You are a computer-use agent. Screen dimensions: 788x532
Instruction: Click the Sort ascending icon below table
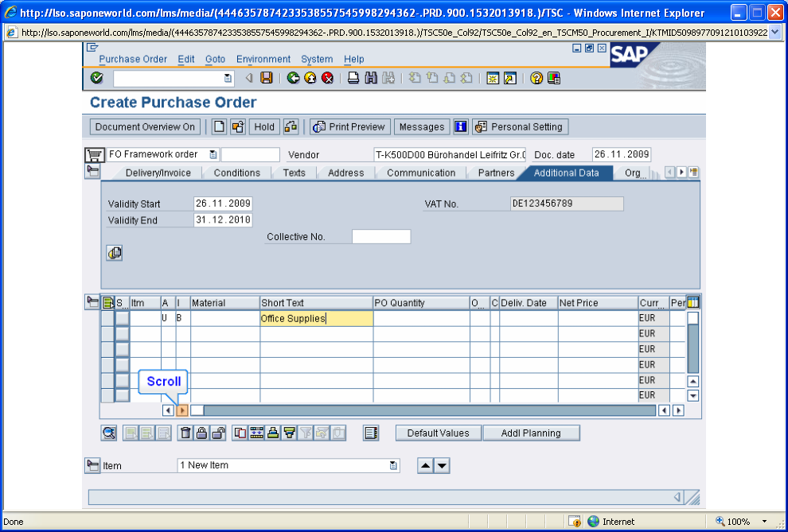coord(273,433)
